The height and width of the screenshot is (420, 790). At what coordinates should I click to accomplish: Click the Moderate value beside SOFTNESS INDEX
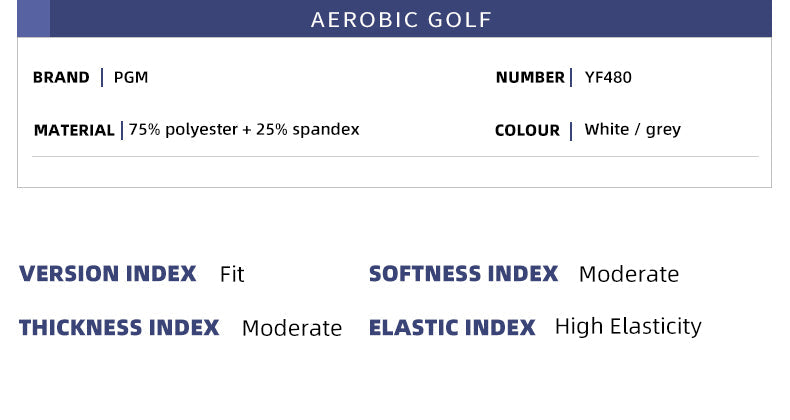(628, 274)
